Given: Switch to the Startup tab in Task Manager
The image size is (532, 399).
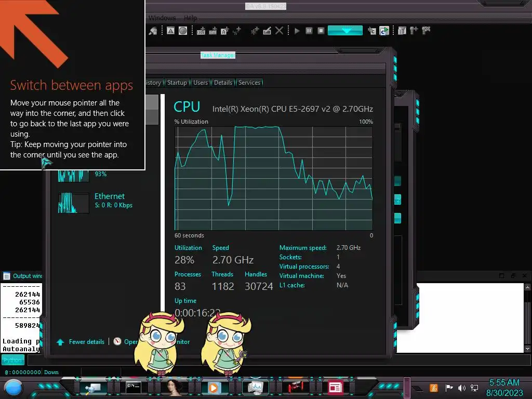Looking at the screenshot, I should (x=177, y=83).
